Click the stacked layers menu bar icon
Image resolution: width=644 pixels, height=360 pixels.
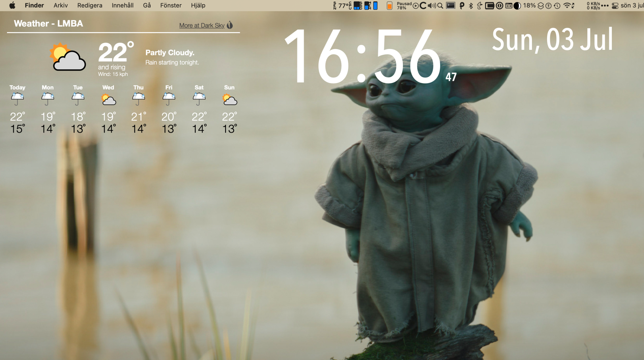(x=541, y=5)
